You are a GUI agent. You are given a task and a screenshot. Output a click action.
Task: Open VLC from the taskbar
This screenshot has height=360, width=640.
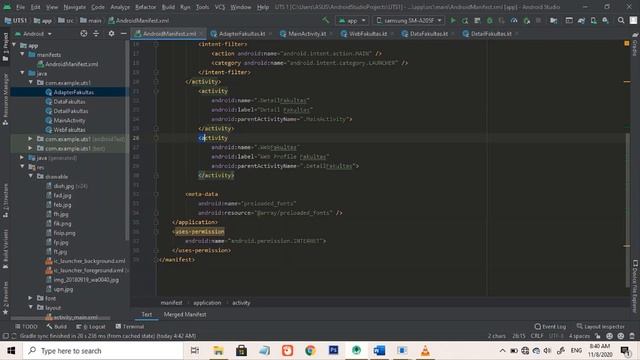(x=425, y=351)
